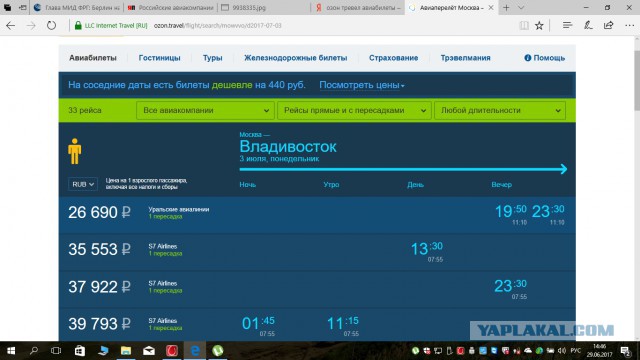Open Железнодорожные билеты section
Screen dimensions: 640x360
[x=296, y=58]
